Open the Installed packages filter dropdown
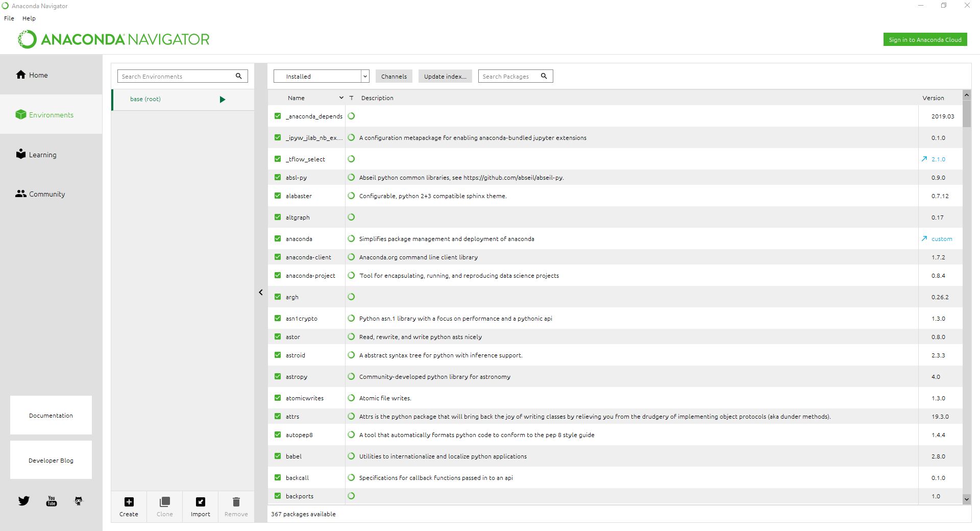The height and width of the screenshot is (531, 980). point(364,76)
